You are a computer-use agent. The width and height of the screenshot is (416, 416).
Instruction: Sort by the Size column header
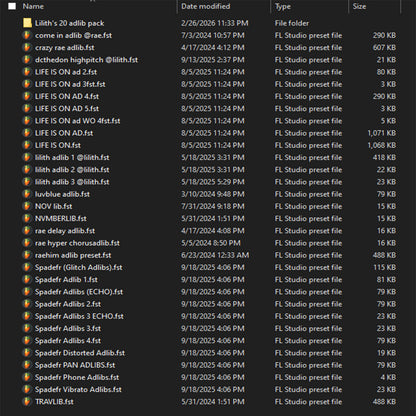[x=359, y=6]
